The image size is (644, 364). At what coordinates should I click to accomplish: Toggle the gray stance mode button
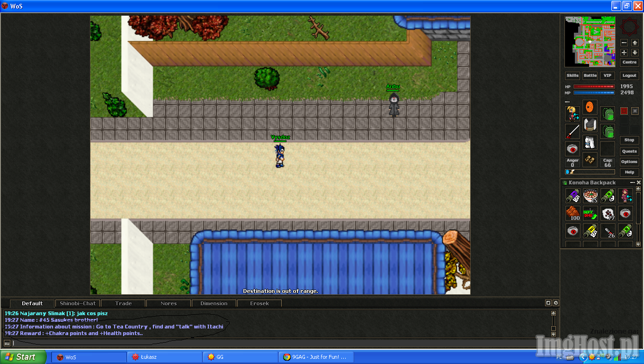click(x=635, y=111)
